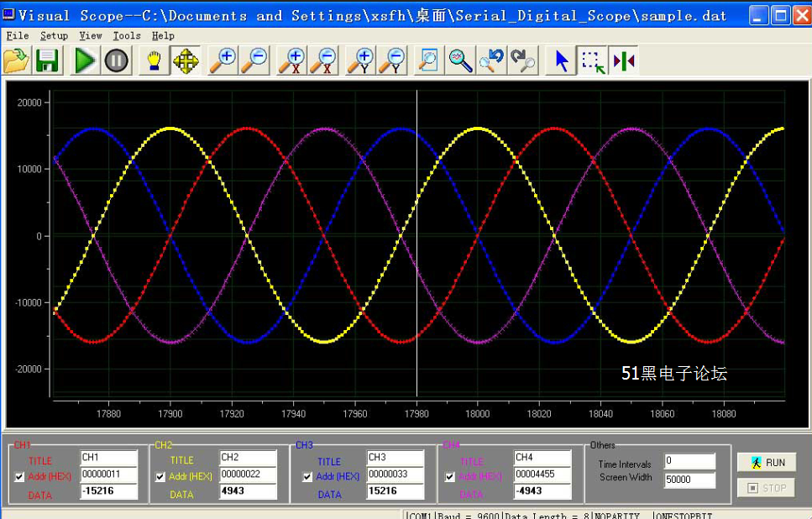Screen dimensions: 812x519
Task: Click the Y-axis label 10000
Action: pos(29,170)
